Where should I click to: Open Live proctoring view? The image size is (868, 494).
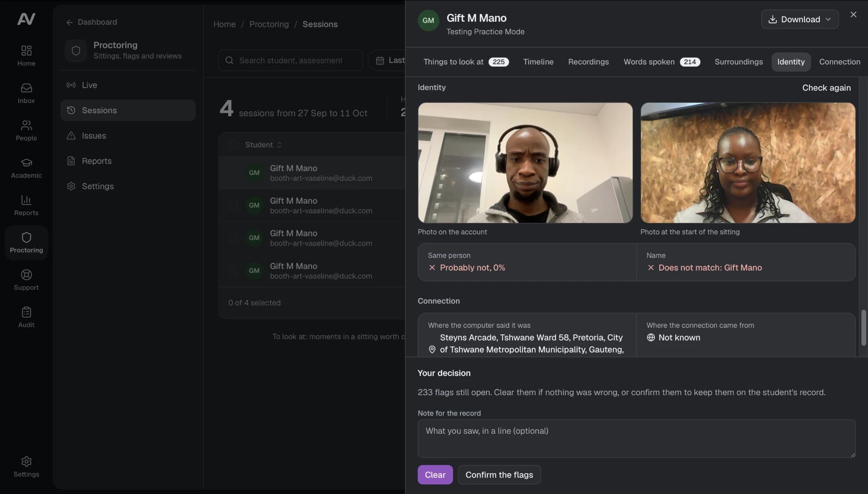(128, 85)
